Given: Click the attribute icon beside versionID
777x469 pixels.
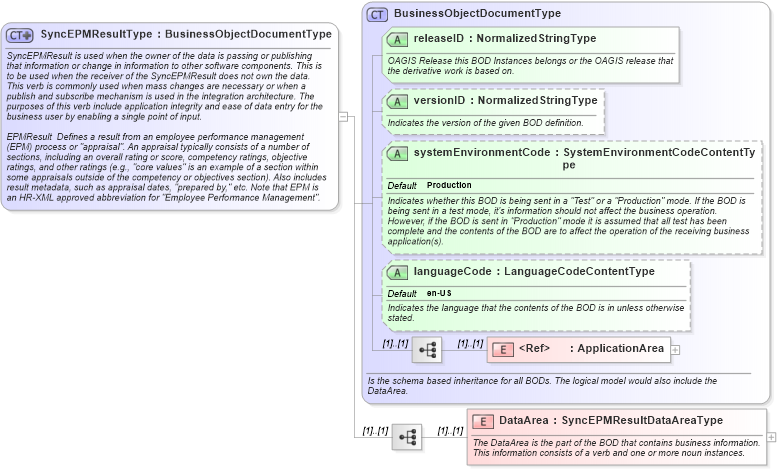Looking at the screenshot, I should pos(397,102).
